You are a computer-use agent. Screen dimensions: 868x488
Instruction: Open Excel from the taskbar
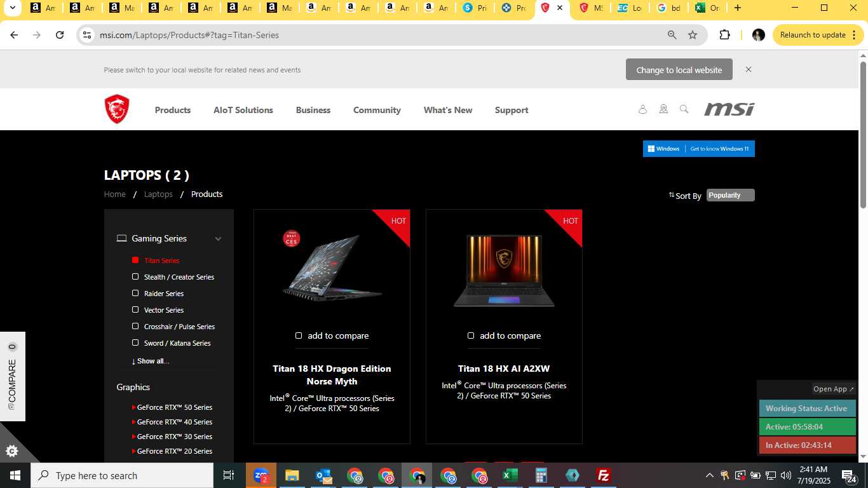[510, 475]
